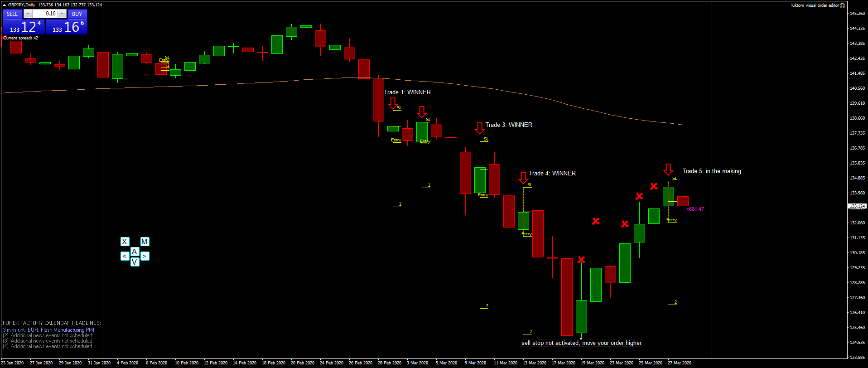Screen dimensions: 868x368
Task: Click the right arrow pad button
Action: 145,256
